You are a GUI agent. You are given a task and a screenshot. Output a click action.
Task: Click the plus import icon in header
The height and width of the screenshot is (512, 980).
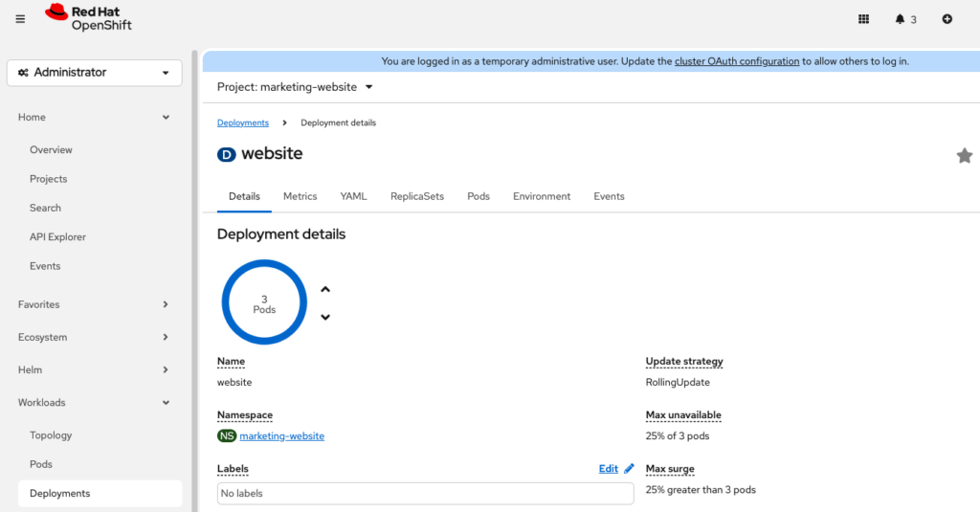pyautogui.click(x=947, y=19)
